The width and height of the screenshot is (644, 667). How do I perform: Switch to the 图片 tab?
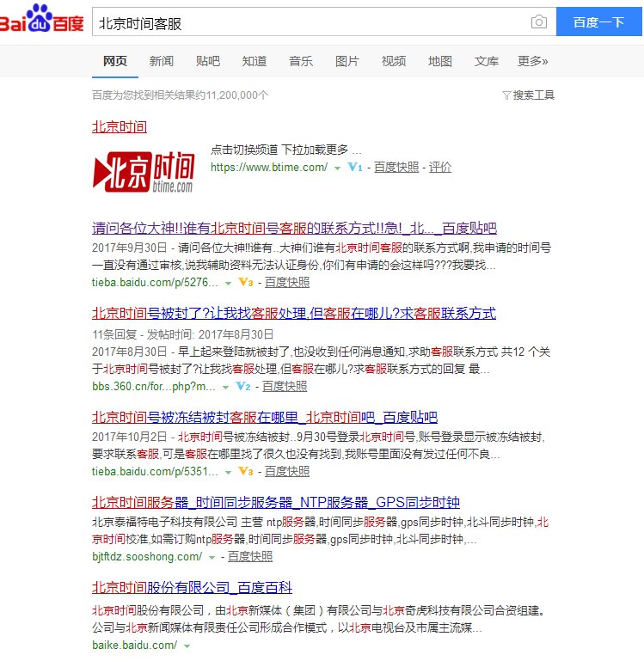347,61
